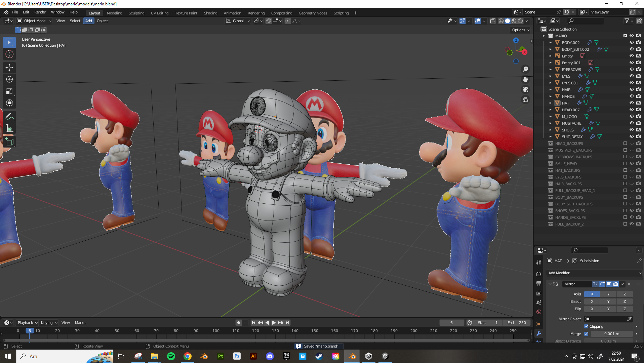Collapse the MARIO collection
644x363 pixels.
point(544,36)
